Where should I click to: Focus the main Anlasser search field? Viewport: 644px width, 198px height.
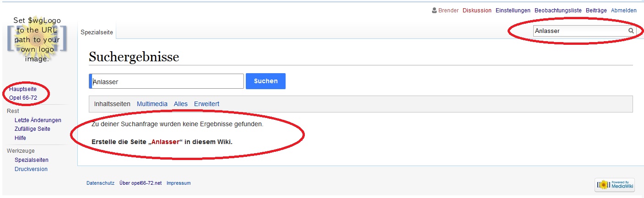pyautogui.click(x=167, y=81)
